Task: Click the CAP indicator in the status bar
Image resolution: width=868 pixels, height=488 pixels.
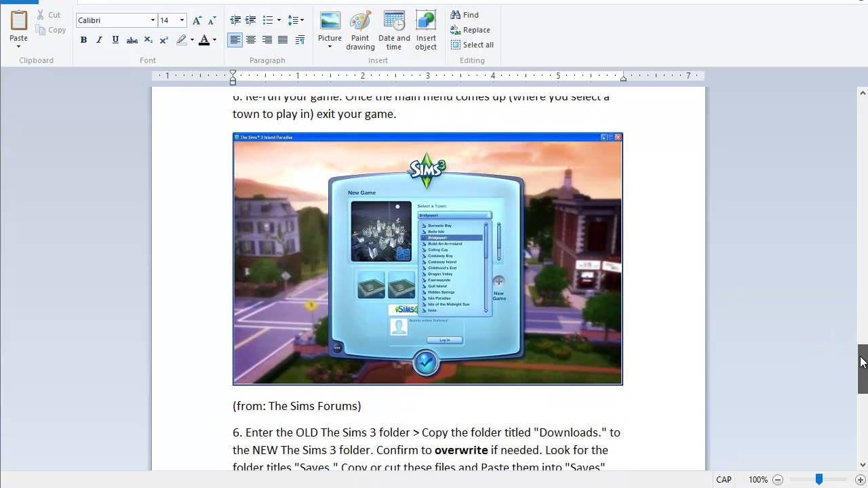Action: click(x=724, y=479)
